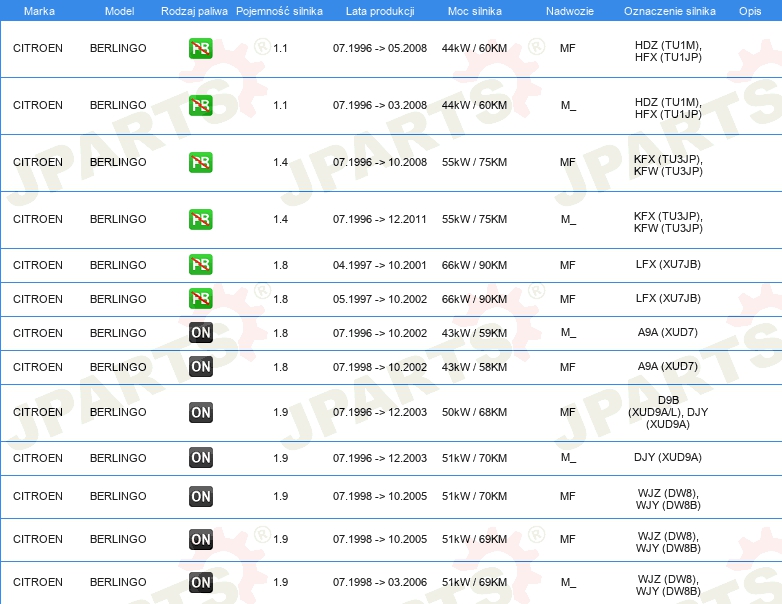Click the Lata produkcji column header
782x604 pixels.
[x=379, y=10]
